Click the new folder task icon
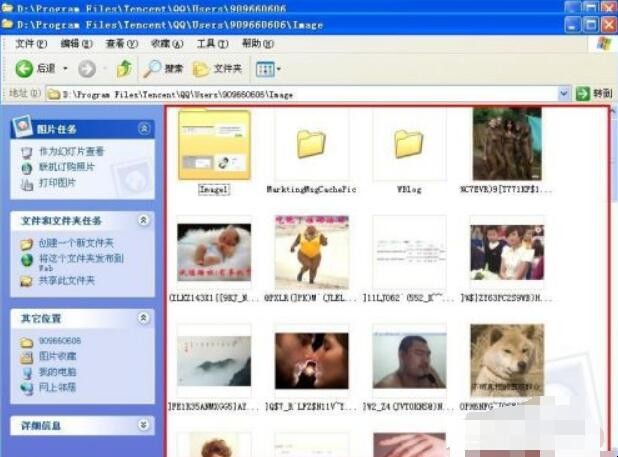 coord(26,244)
